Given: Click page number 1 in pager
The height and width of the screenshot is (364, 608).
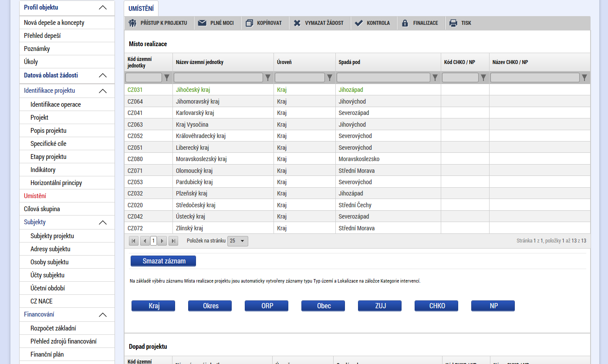Looking at the screenshot, I should pos(154,241).
